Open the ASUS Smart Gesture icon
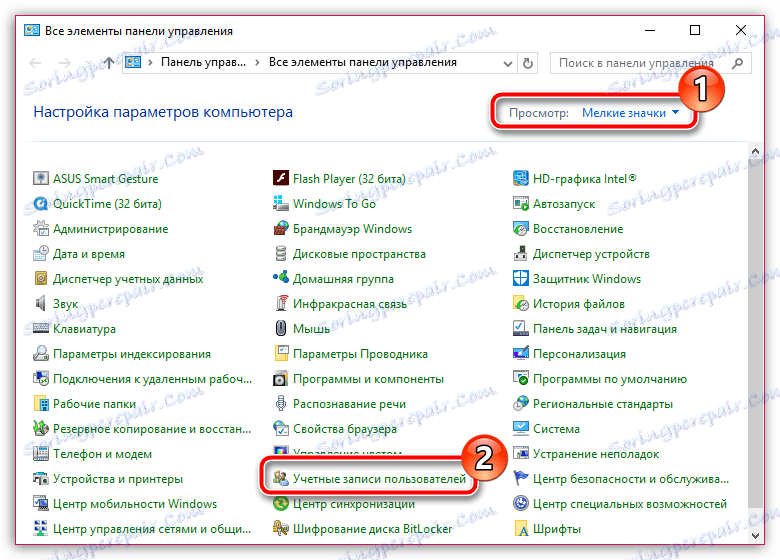Image resolution: width=780 pixels, height=560 pixels. point(40,179)
